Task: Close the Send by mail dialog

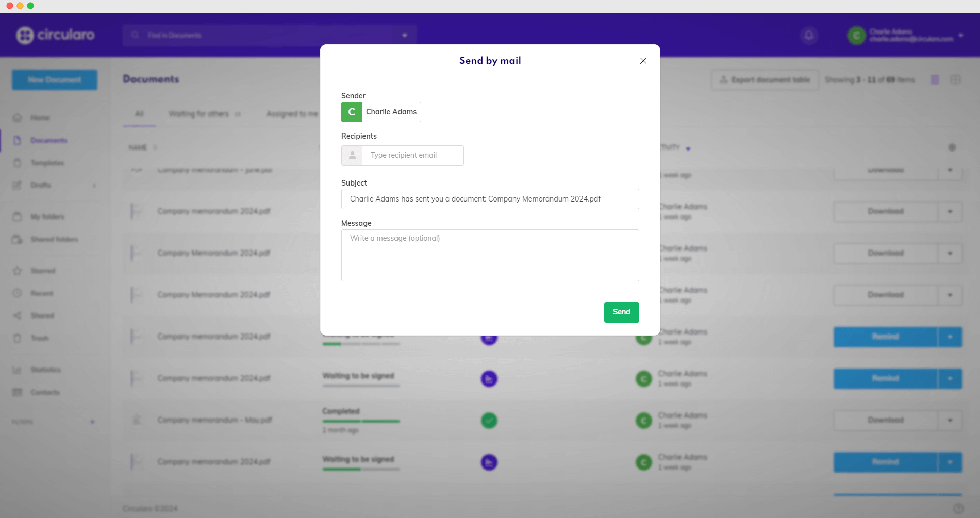Action: [x=643, y=61]
